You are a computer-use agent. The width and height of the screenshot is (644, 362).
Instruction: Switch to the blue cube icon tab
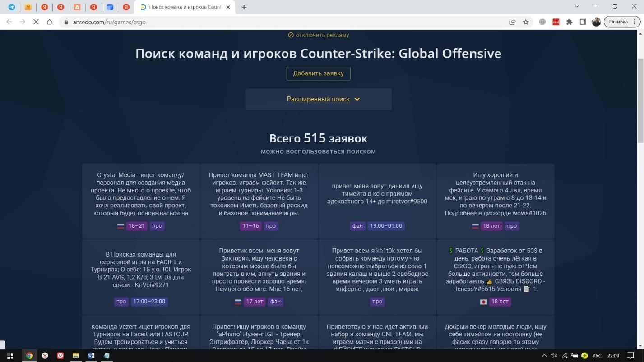110,7
